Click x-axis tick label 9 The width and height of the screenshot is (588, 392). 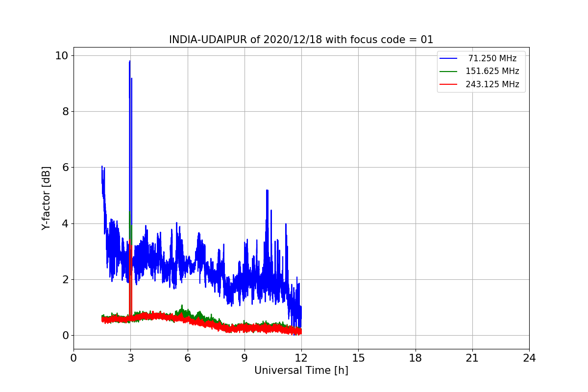tap(245, 358)
